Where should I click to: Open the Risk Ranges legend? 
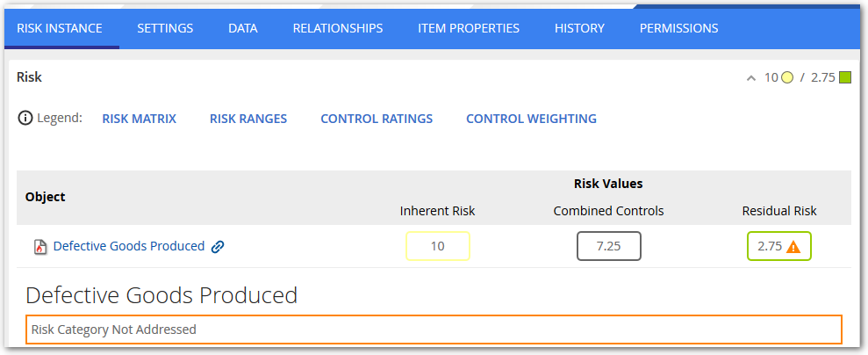pos(248,119)
